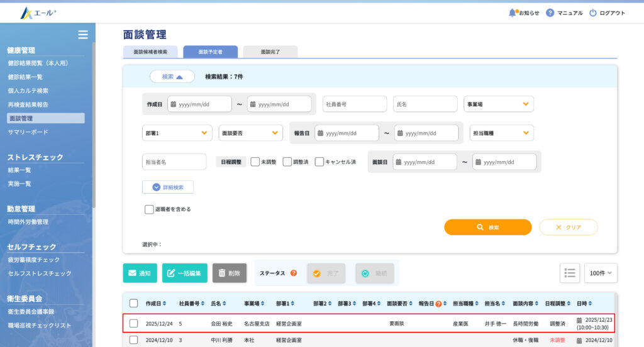
Task: Open the 100件 page size dropdown
Action: pos(601,273)
